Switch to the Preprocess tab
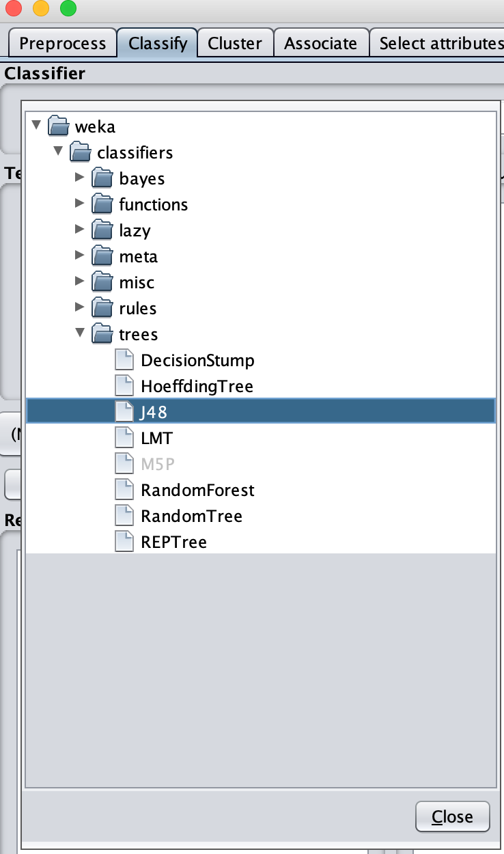Screen dimensions: 504x854 62,43
